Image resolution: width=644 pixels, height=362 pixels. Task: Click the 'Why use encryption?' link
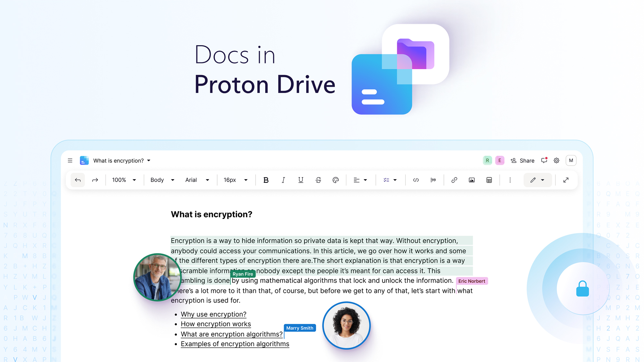pyautogui.click(x=213, y=314)
